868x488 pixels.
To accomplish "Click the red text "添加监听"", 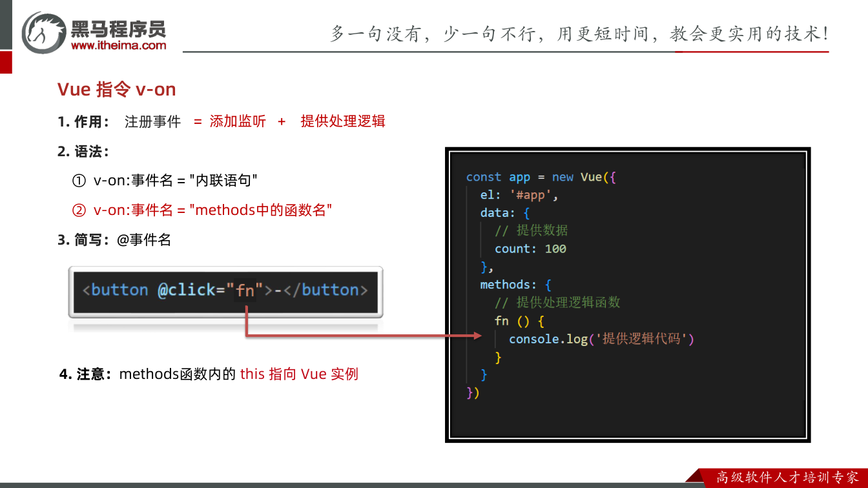I will [238, 121].
